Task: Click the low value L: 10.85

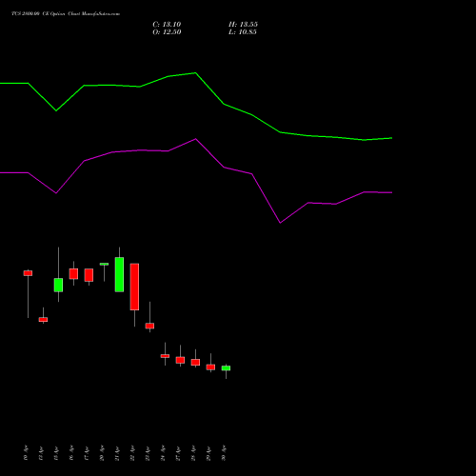Action: pos(243,32)
